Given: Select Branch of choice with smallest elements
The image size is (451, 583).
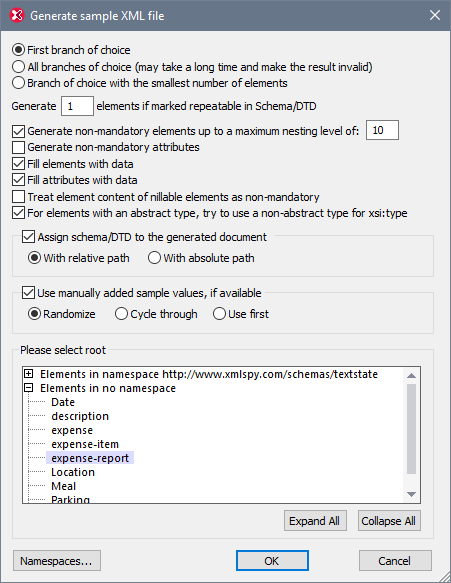Looking at the screenshot, I should click(19, 83).
